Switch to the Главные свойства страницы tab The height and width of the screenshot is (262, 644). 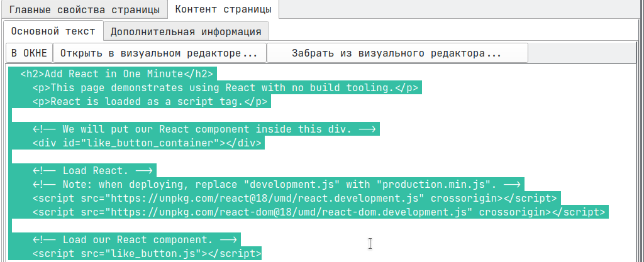click(85, 9)
